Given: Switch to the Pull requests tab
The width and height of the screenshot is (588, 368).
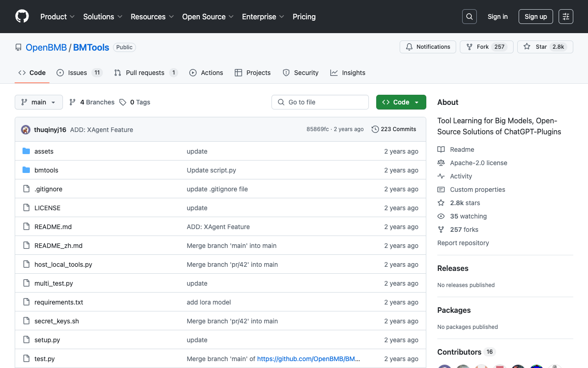Looking at the screenshot, I should tap(146, 73).
